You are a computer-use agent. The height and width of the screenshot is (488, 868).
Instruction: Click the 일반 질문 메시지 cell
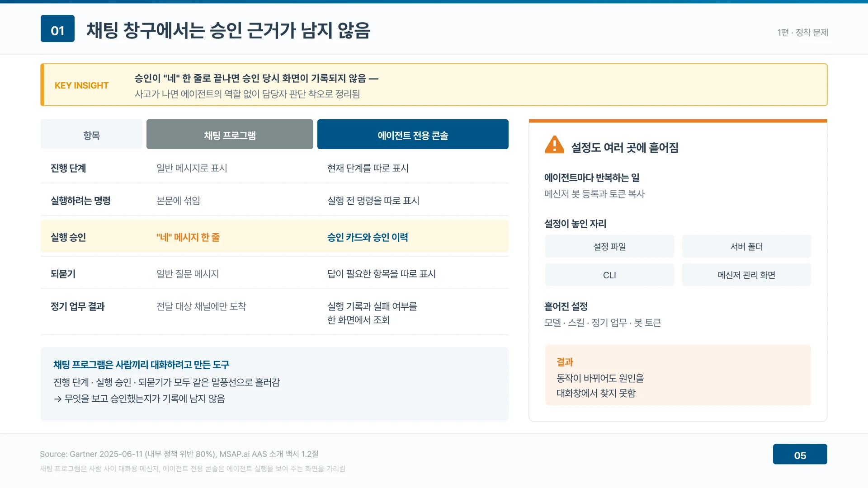click(x=188, y=274)
